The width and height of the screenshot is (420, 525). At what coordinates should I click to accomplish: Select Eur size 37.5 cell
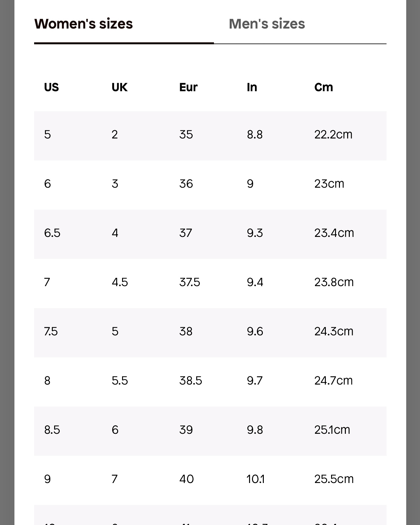pyautogui.click(x=190, y=282)
